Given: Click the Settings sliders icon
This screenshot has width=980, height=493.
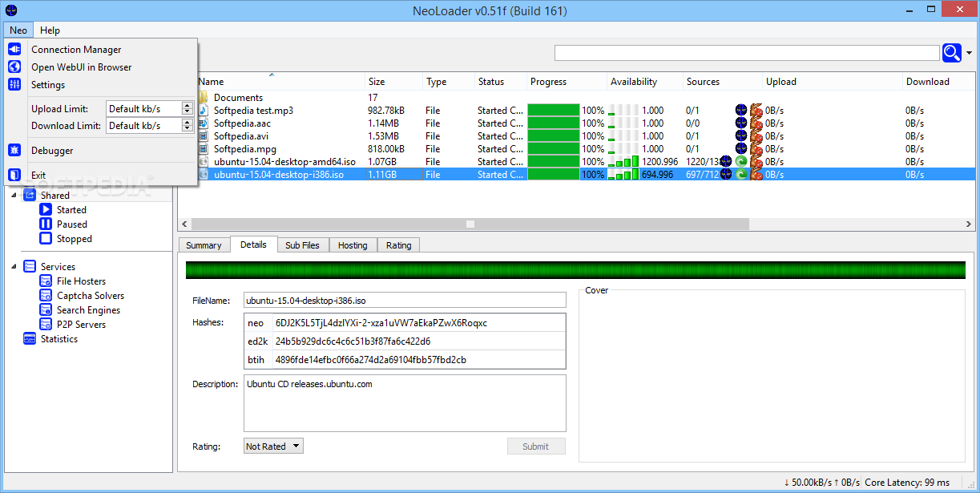Looking at the screenshot, I should point(14,85).
